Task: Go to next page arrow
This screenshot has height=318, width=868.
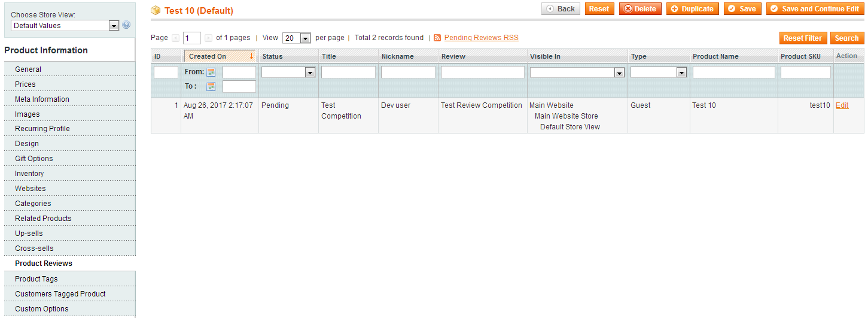Action: (208, 38)
